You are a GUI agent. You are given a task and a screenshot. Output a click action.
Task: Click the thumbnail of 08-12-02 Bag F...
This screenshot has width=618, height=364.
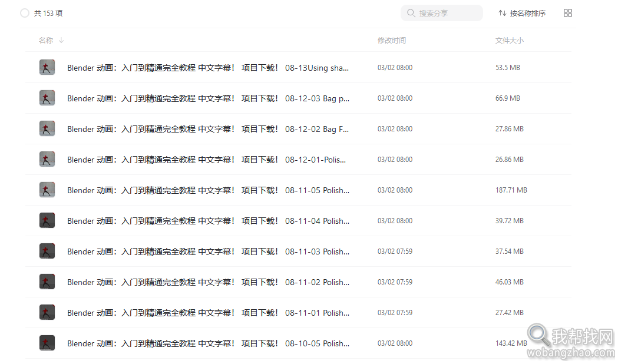click(47, 129)
